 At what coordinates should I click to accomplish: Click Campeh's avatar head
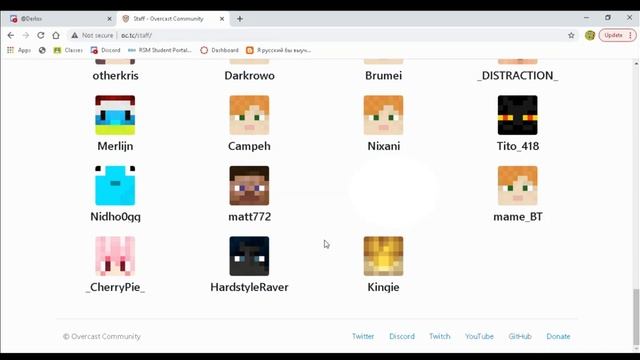coord(249,115)
